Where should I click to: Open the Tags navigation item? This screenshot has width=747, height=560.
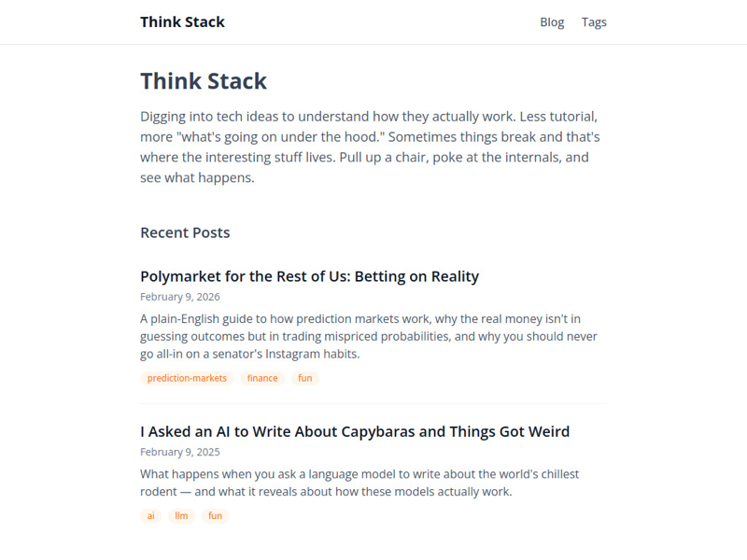tap(595, 21)
